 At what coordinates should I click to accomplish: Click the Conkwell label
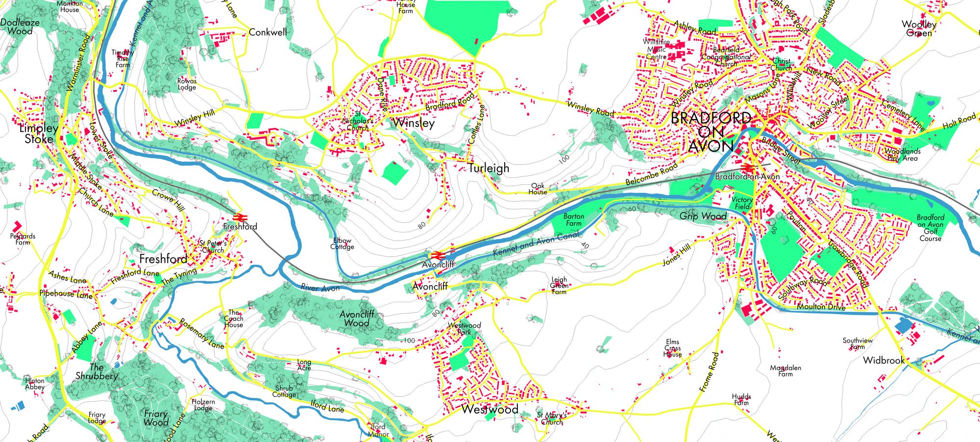click(268, 32)
